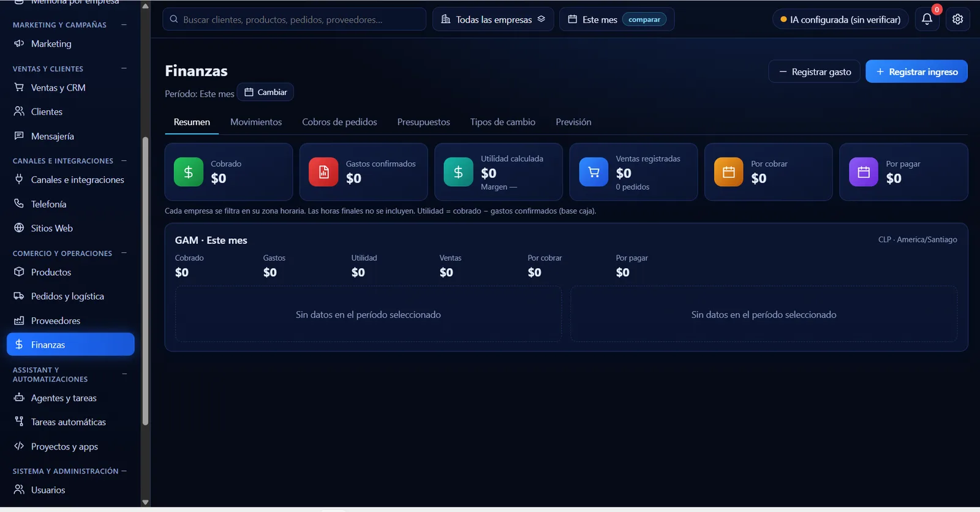Click the orange Por cobrar calendar icon
Image resolution: width=980 pixels, height=512 pixels.
click(x=729, y=172)
